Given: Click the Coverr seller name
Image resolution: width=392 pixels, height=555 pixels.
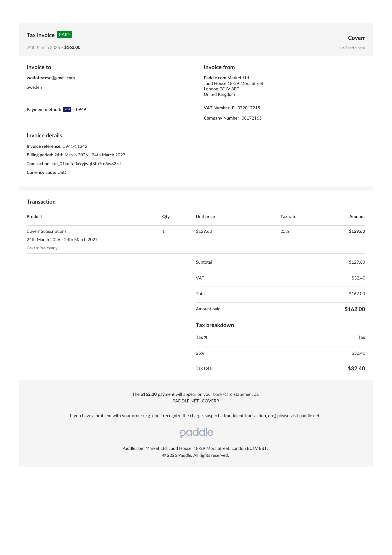Looking at the screenshot, I should coord(356,38).
